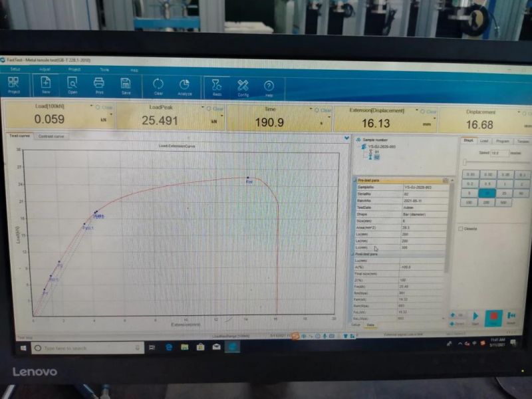
Task: Click the Open file icon
Action: click(x=72, y=86)
